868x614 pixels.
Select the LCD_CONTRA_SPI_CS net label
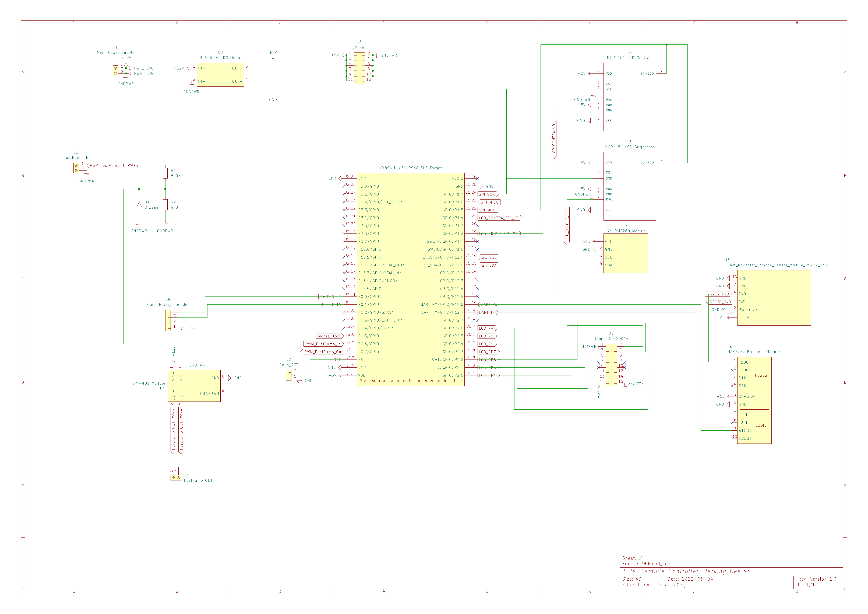click(499, 218)
